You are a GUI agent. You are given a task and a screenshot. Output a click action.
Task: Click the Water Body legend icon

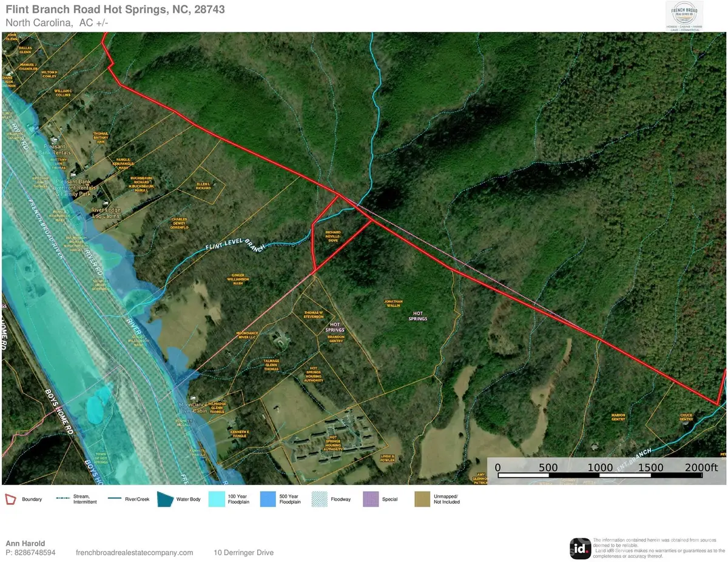click(166, 499)
